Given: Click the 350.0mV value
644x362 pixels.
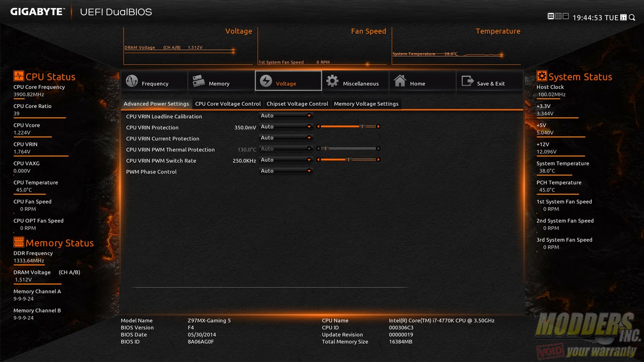Looking at the screenshot, I should tap(245, 128).
